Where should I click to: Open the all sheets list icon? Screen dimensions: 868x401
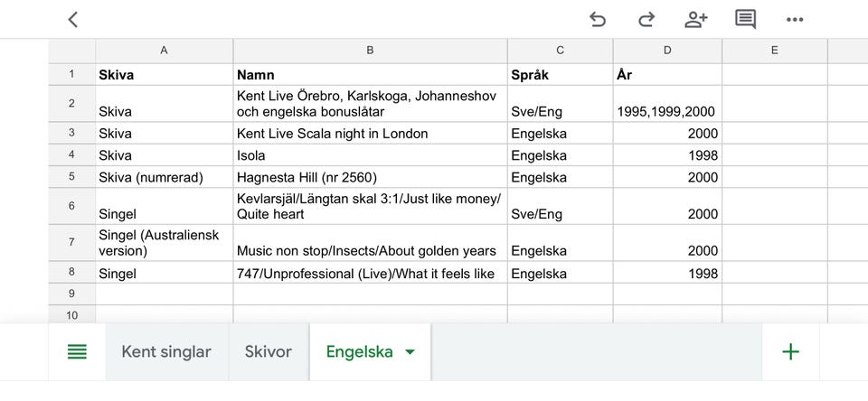[78, 352]
